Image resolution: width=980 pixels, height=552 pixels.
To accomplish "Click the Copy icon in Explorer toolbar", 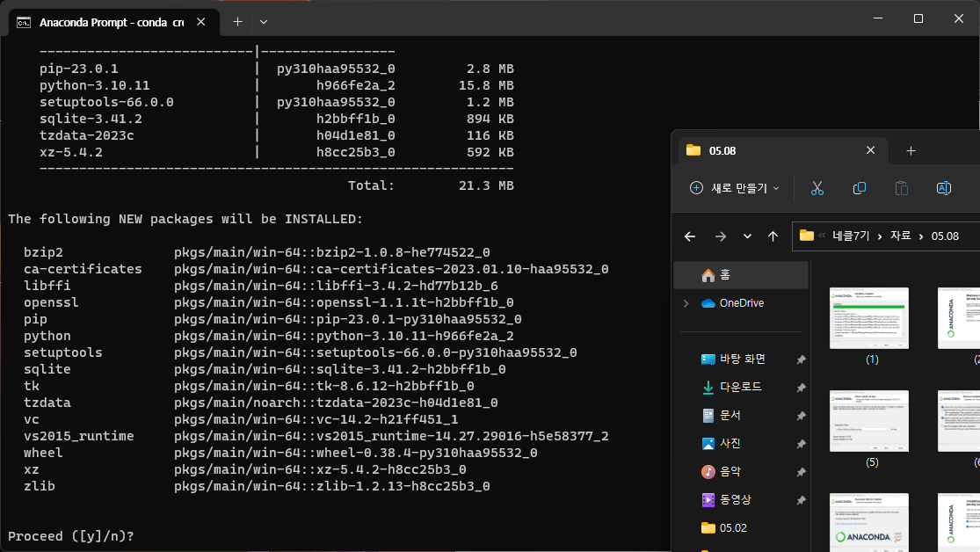I will pyautogui.click(x=860, y=188).
